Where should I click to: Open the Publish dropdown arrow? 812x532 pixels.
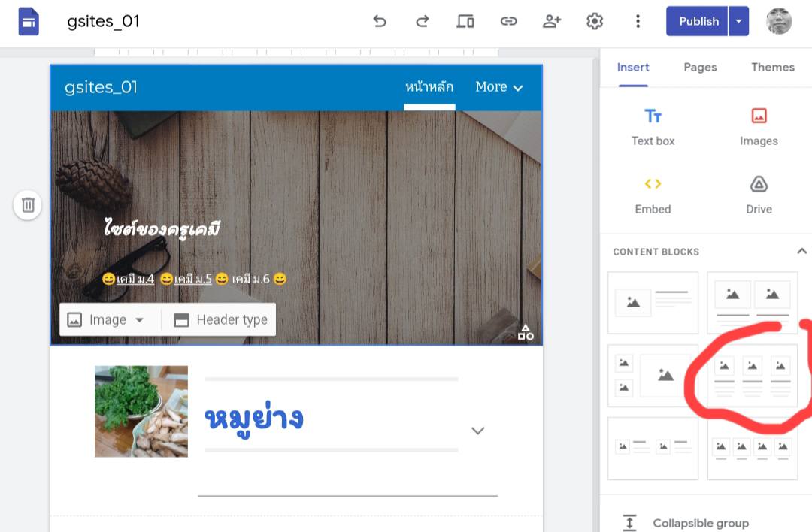pos(738,21)
